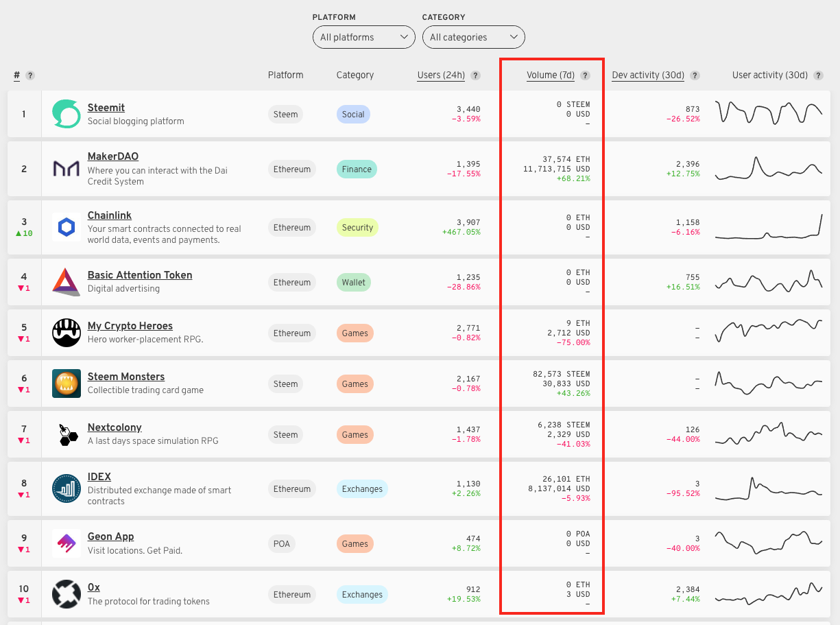Show help for the # rank column

coord(30,75)
